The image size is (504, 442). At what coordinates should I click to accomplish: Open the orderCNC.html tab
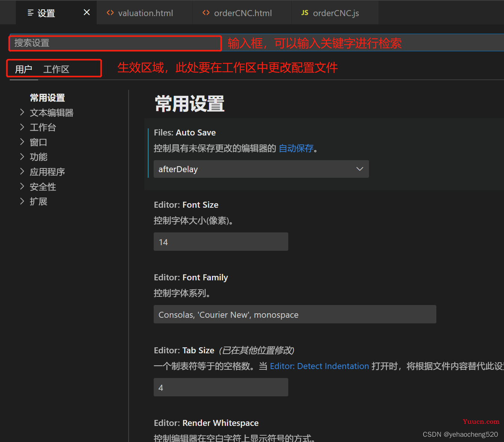(x=242, y=13)
